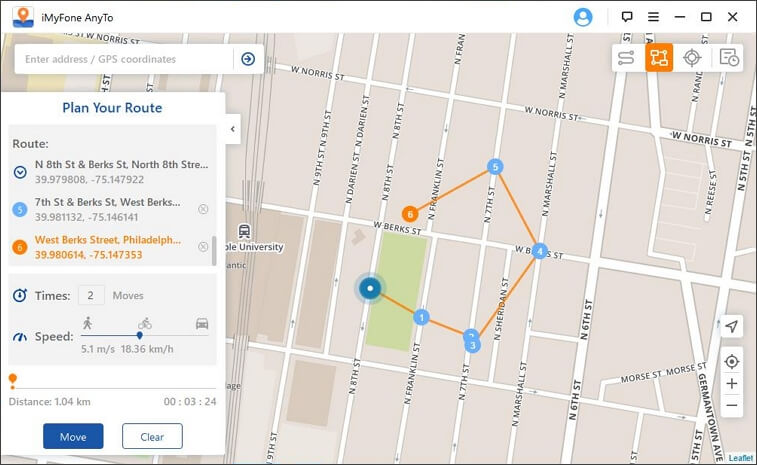Open the user account profile icon
This screenshot has height=465, width=757.
click(583, 17)
